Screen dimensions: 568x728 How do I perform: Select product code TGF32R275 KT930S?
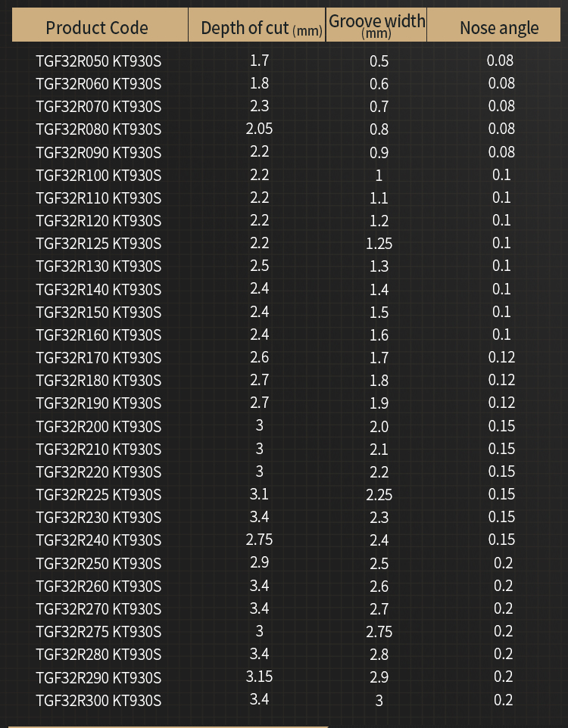coord(98,632)
